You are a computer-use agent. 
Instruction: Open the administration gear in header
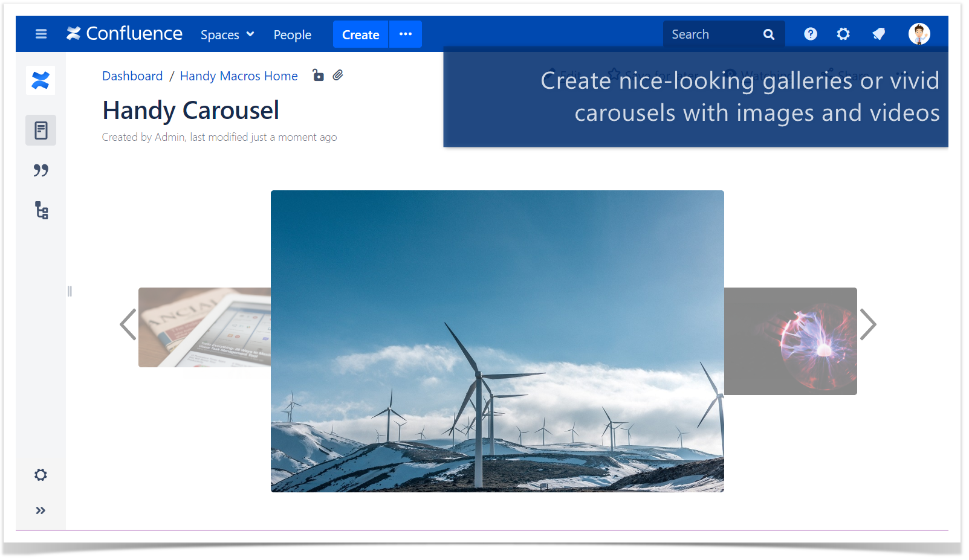(x=843, y=34)
